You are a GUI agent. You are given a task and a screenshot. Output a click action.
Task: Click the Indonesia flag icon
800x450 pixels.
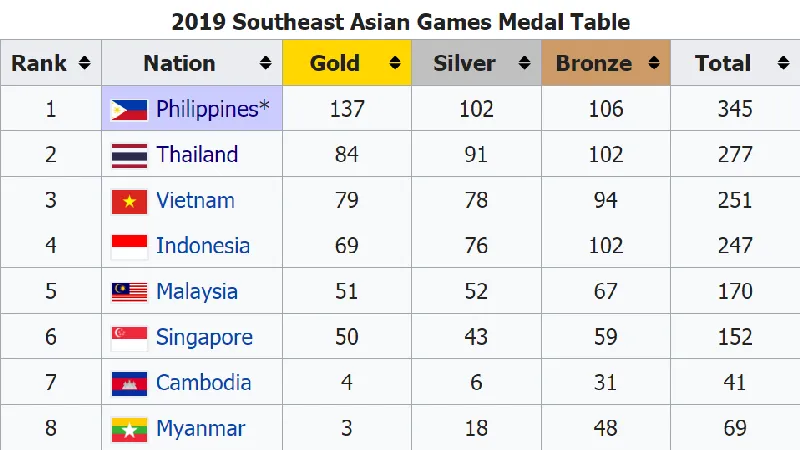pyautogui.click(x=129, y=246)
